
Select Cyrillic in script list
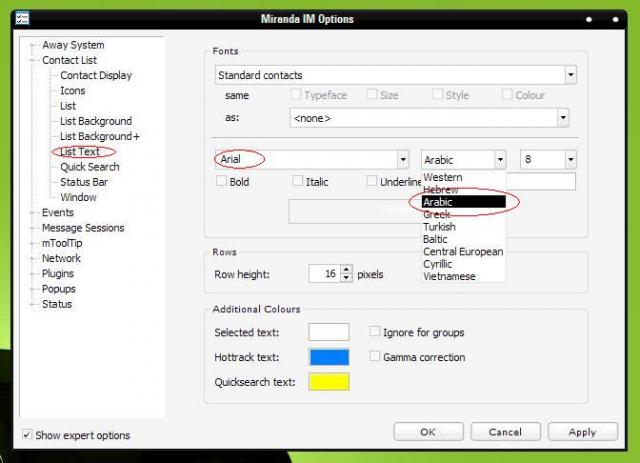point(438,264)
